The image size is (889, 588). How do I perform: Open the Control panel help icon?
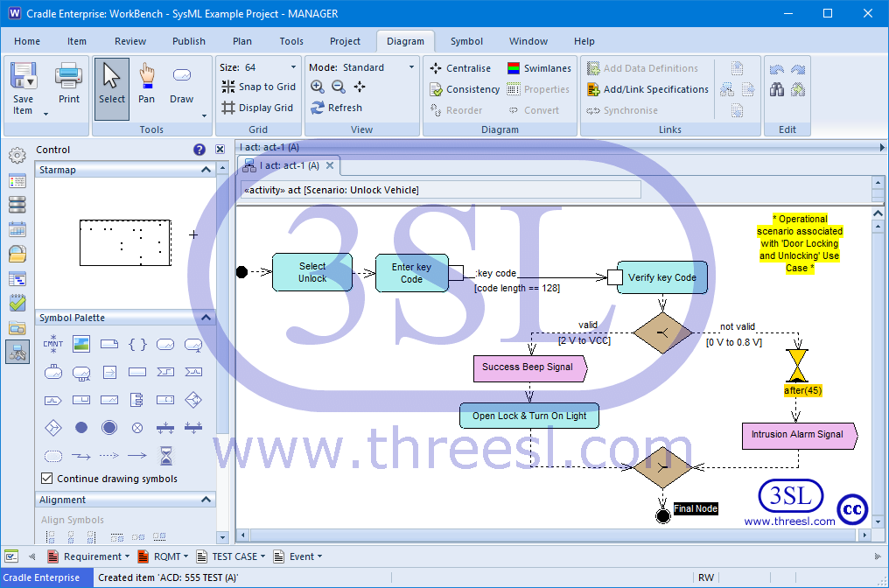[x=199, y=150]
